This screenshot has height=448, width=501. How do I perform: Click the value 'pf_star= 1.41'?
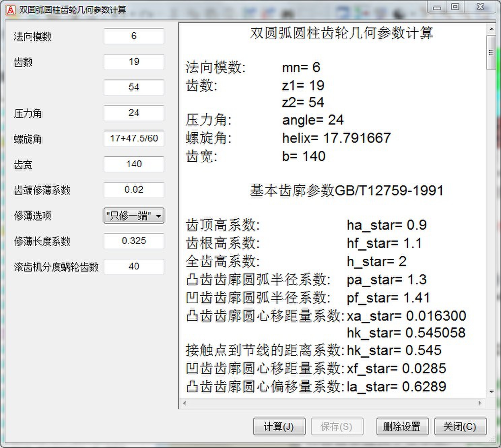click(388, 298)
